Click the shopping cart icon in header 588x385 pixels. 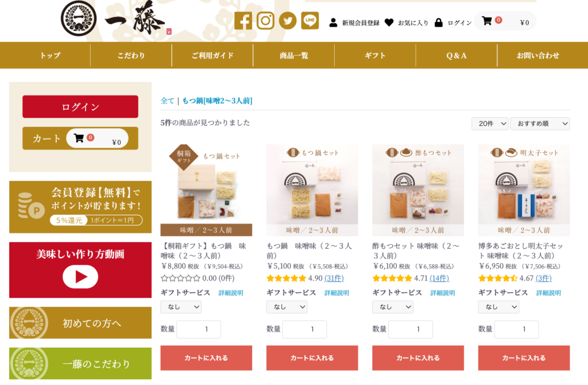pos(487,21)
